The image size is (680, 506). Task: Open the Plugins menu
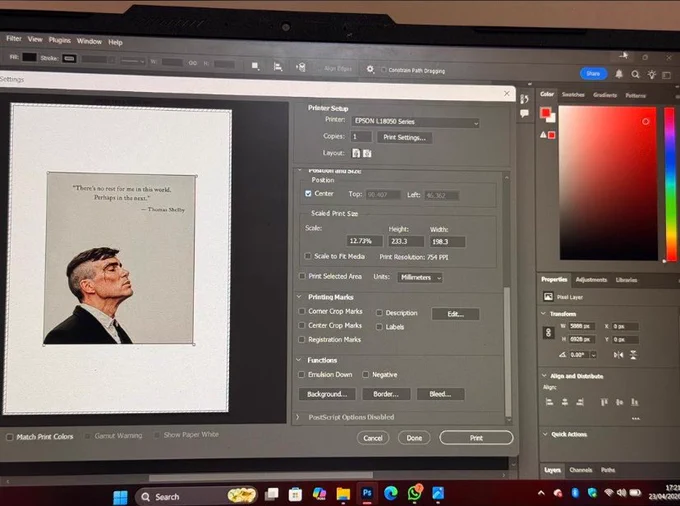click(x=59, y=40)
